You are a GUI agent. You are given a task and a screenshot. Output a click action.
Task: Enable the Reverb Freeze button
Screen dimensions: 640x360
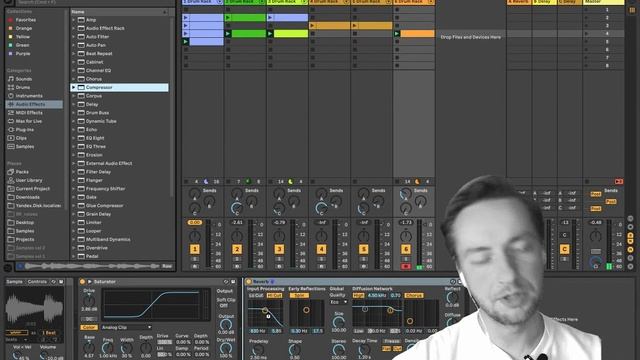pyautogui.click(x=392, y=341)
